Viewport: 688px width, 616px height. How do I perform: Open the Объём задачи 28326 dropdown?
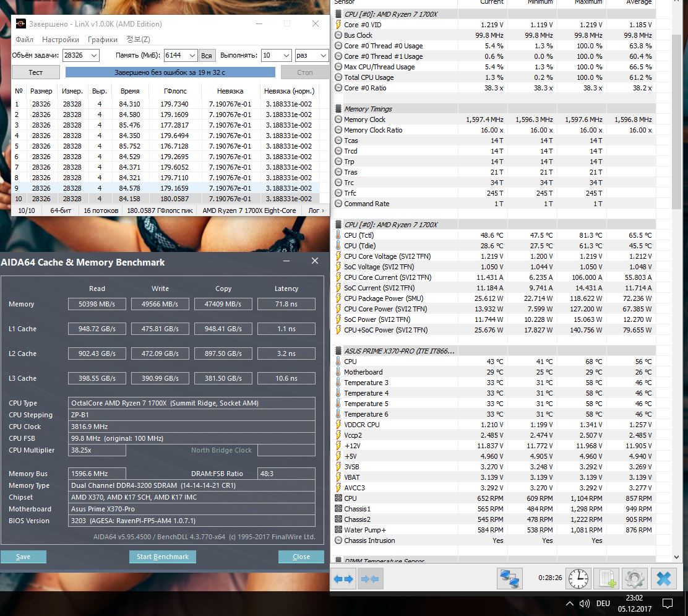pos(94,55)
